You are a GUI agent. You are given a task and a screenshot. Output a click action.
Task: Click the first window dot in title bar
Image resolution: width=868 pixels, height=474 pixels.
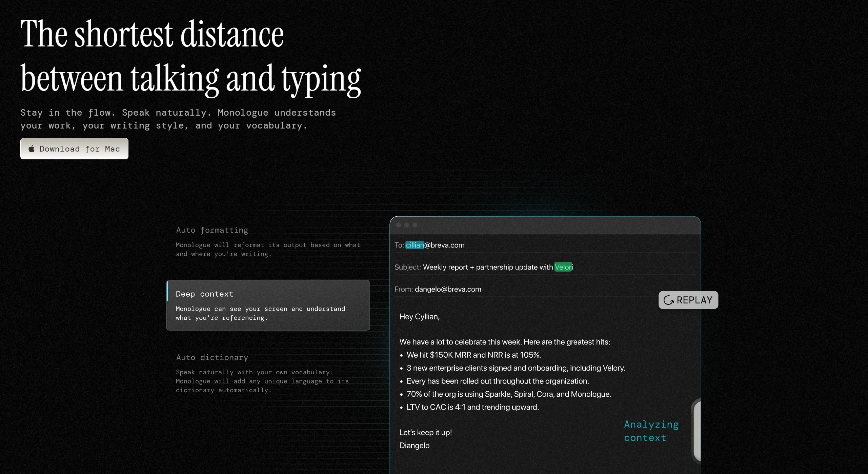(399, 225)
